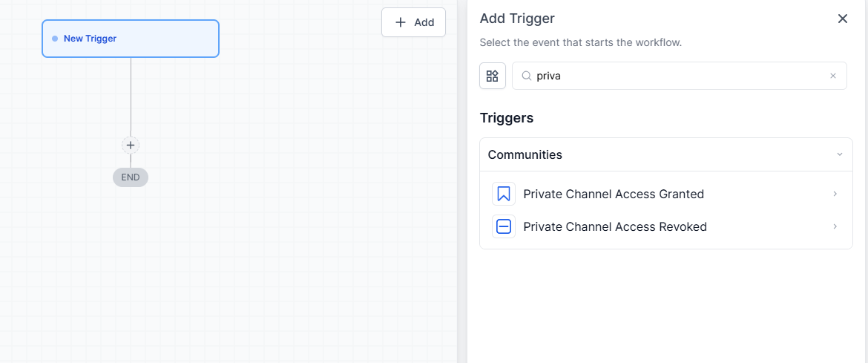The height and width of the screenshot is (363, 868).
Task: Click the END node in the workflow
Action: click(131, 177)
